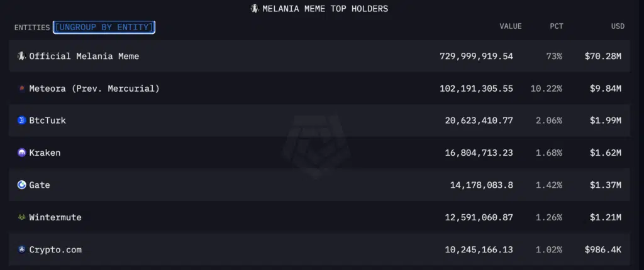
Task: Click the BtcTurk logo icon
Action: (21, 121)
